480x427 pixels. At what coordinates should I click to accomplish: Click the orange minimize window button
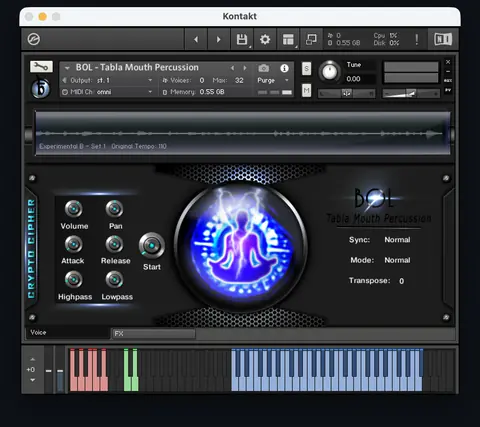point(43,16)
